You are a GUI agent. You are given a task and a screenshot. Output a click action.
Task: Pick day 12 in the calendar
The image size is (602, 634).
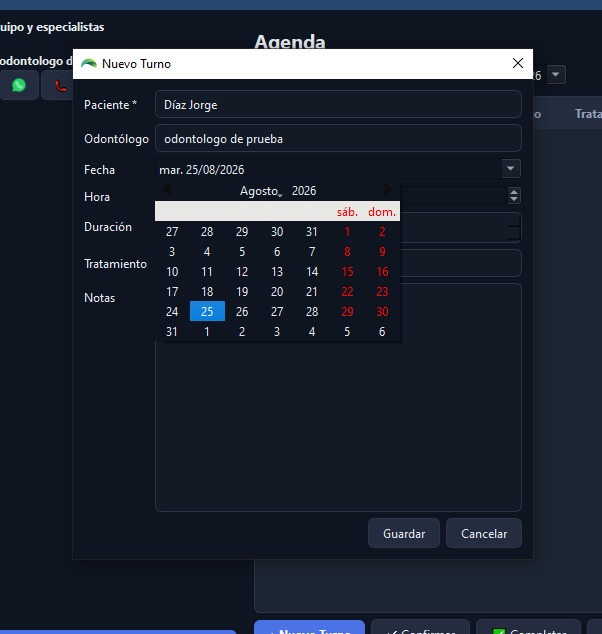[x=242, y=271]
